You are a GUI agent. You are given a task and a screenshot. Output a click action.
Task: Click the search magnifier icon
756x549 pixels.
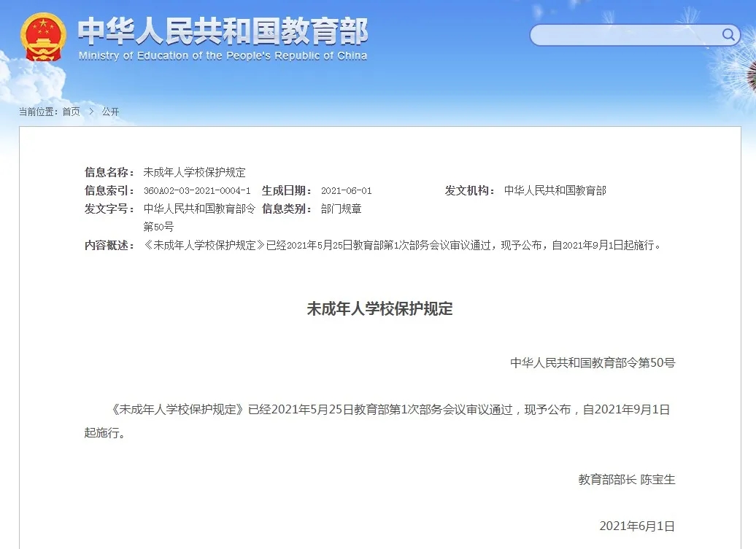(728, 35)
